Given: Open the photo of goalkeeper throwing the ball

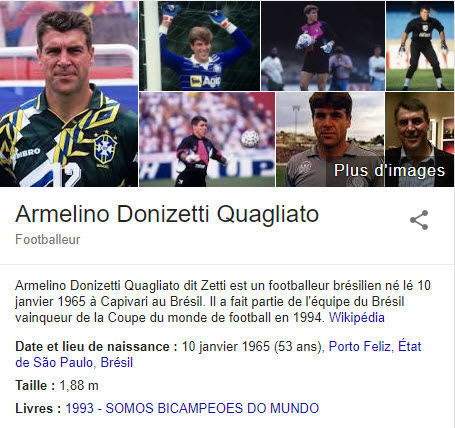Looking at the screenshot, I should pos(207,139).
